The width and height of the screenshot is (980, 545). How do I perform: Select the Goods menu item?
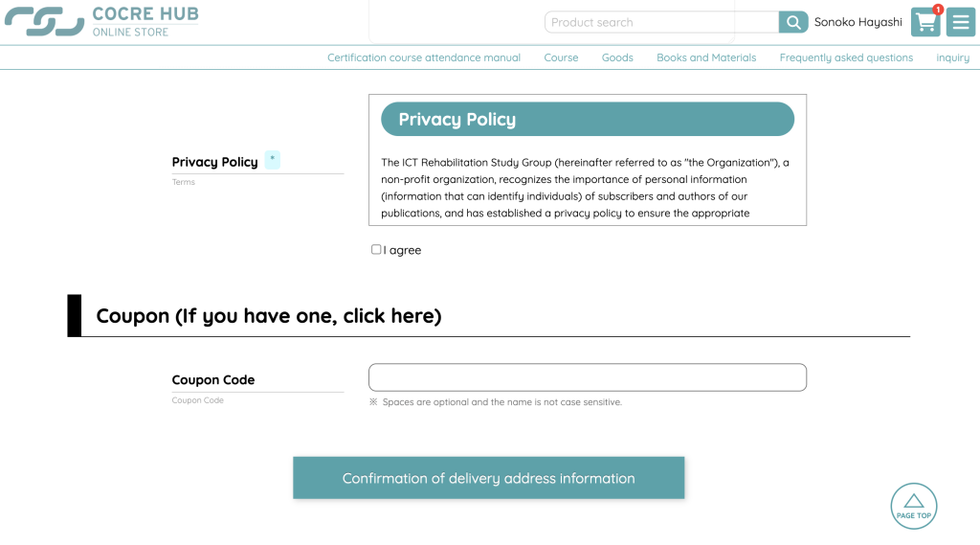[617, 57]
